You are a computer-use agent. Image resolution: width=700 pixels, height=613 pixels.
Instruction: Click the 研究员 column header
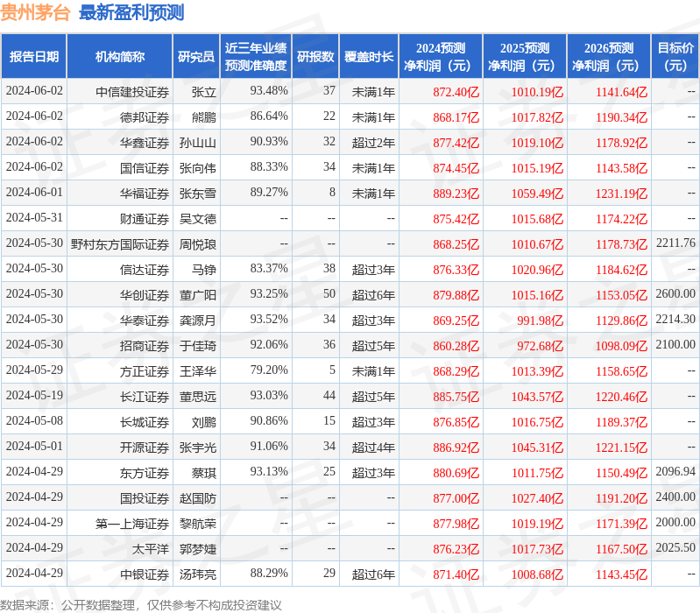196,56
